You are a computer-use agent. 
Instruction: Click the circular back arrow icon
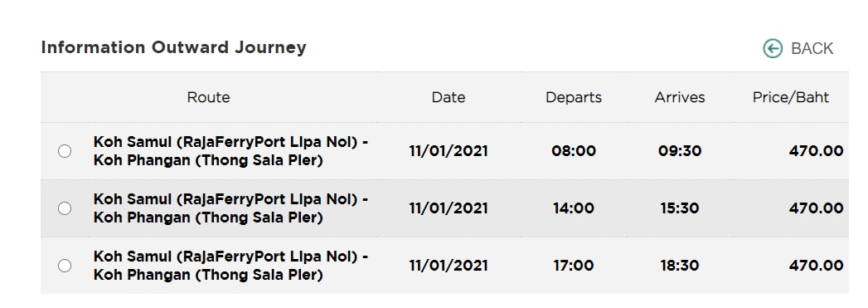click(773, 49)
